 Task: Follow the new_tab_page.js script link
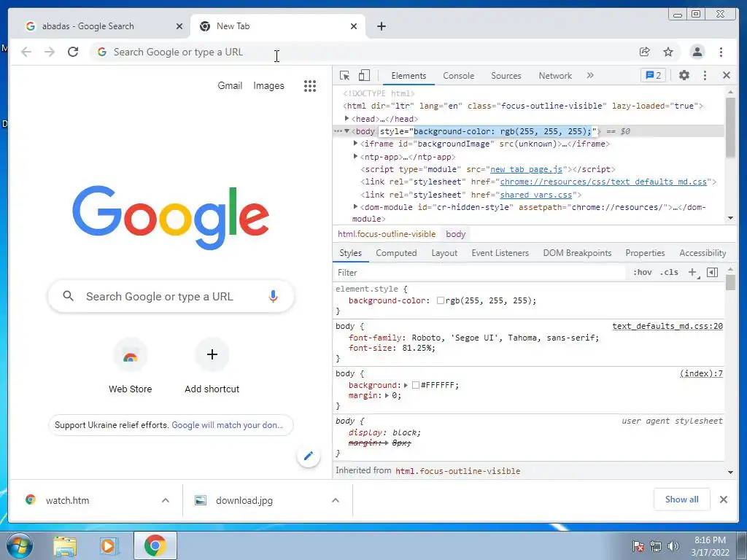(x=527, y=169)
